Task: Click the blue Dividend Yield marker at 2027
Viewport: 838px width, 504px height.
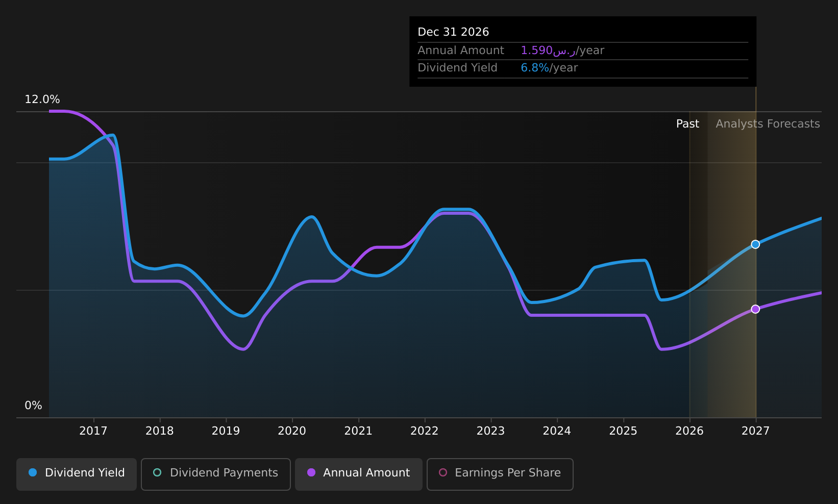Action: 755,244
